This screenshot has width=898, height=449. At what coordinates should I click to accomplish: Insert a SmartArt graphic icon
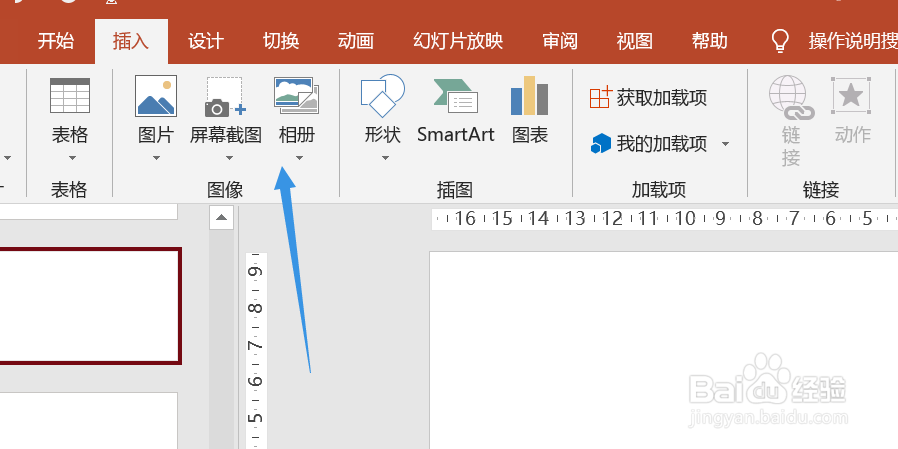coord(456,96)
